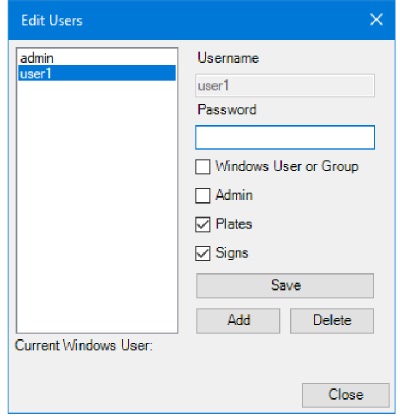Image resolution: width=400 pixels, height=418 pixels.
Task: Click empty area of the user list
Action: click(97, 207)
